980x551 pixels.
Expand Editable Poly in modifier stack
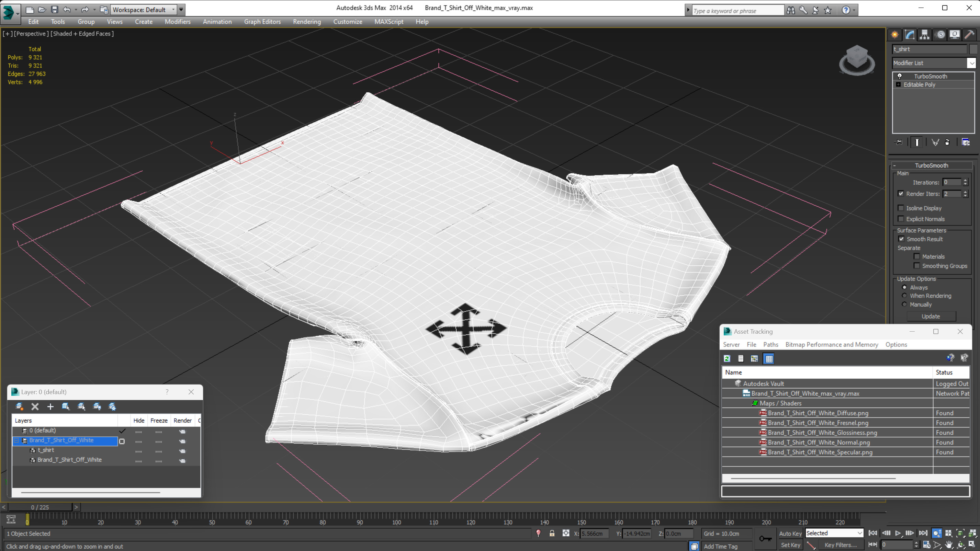(x=898, y=84)
